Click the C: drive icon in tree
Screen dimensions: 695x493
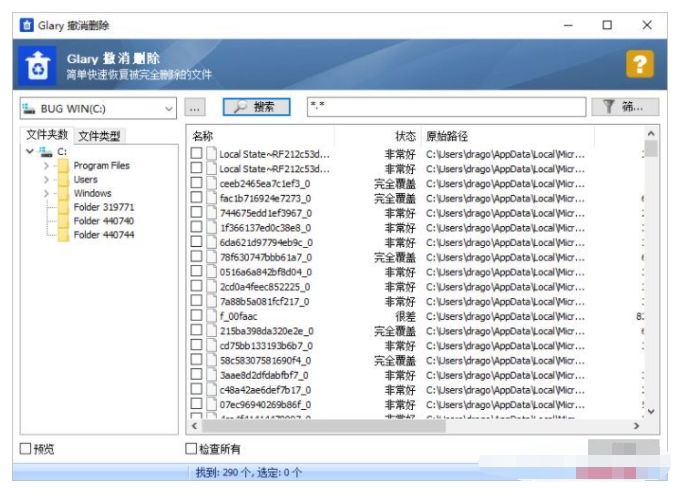tap(45, 152)
